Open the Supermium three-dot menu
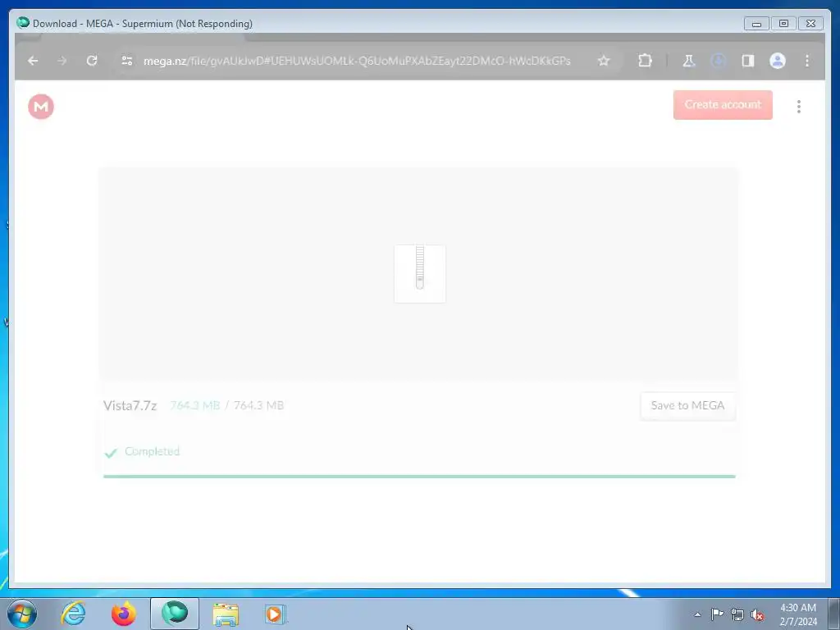Image resolution: width=840 pixels, height=630 pixels. (x=807, y=61)
